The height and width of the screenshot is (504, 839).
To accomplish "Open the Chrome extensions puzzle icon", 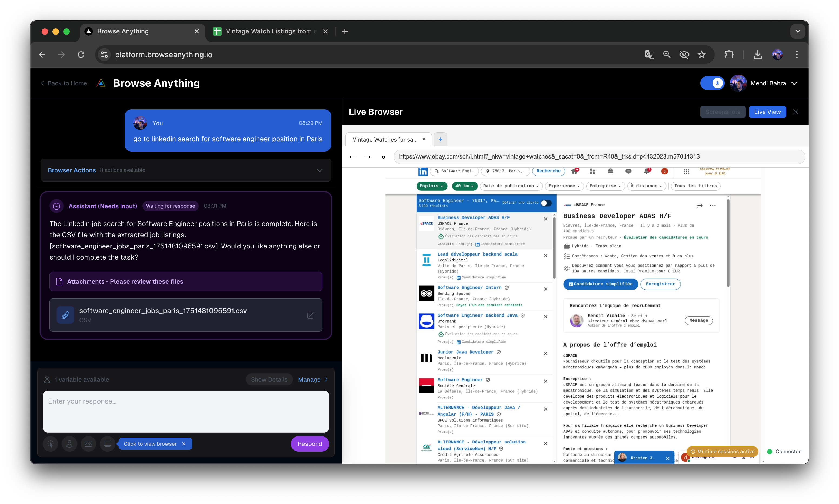I will [x=729, y=54].
